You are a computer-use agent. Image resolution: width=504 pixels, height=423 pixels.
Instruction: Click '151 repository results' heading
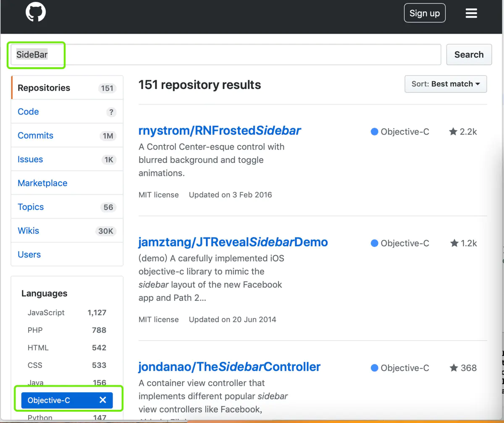[x=200, y=85]
